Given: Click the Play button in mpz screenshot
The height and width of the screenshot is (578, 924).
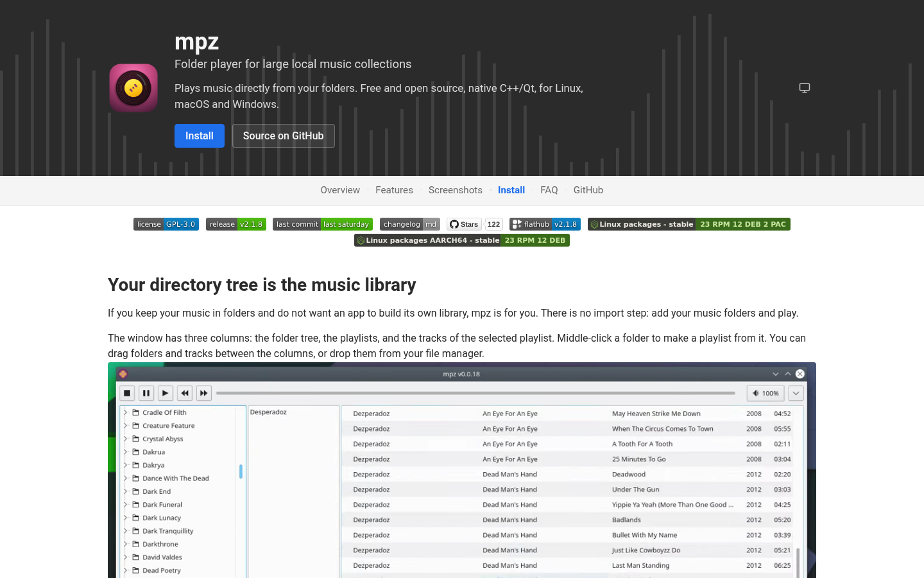Looking at the screenshot, I should tap(166, 393).
